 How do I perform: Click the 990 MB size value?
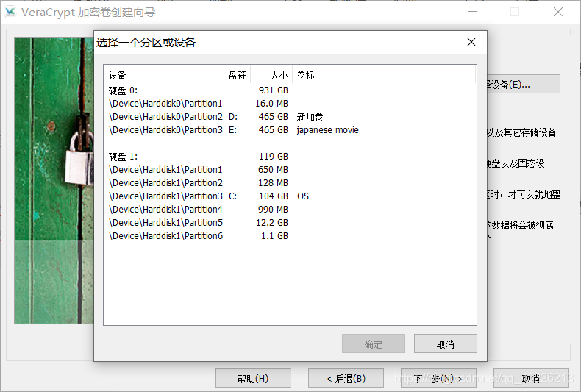click(273, 210)
